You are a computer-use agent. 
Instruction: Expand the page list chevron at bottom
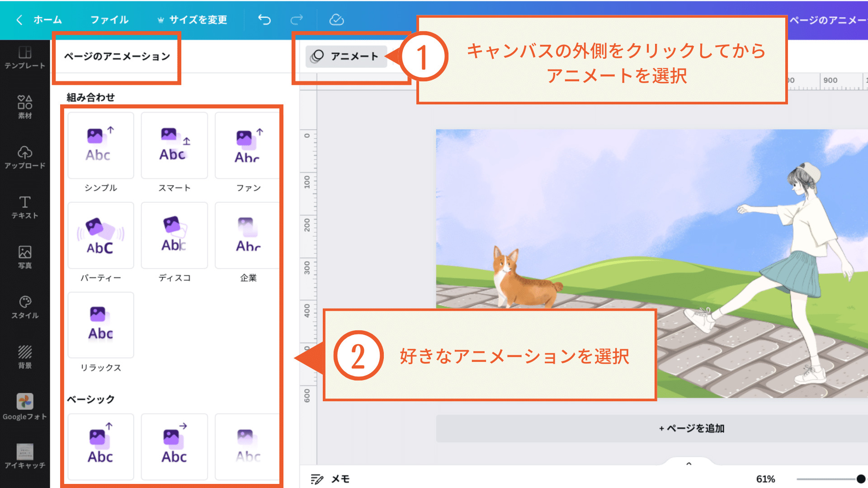[x=689, y=464]
